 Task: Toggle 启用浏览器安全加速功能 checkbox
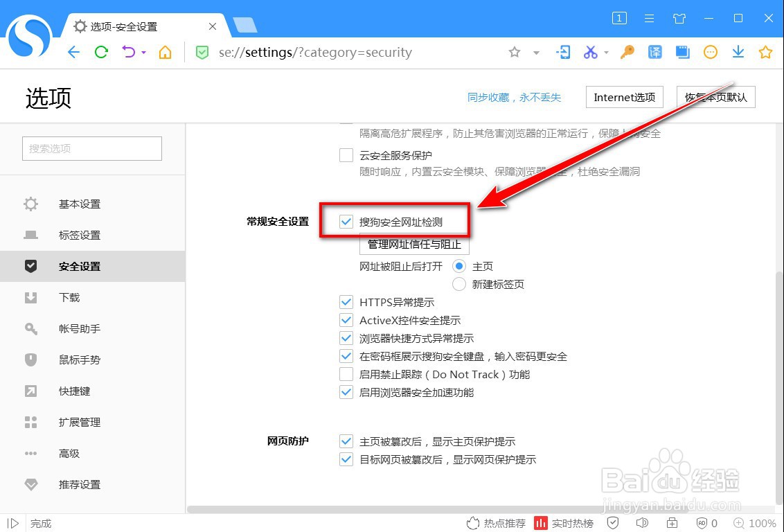[x=346, y=392]
